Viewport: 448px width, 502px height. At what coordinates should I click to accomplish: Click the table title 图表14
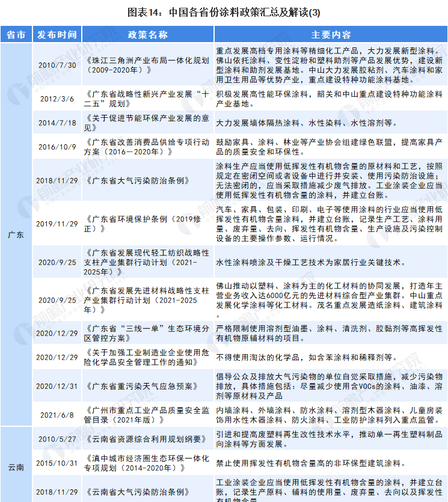(x=224, y=11)
